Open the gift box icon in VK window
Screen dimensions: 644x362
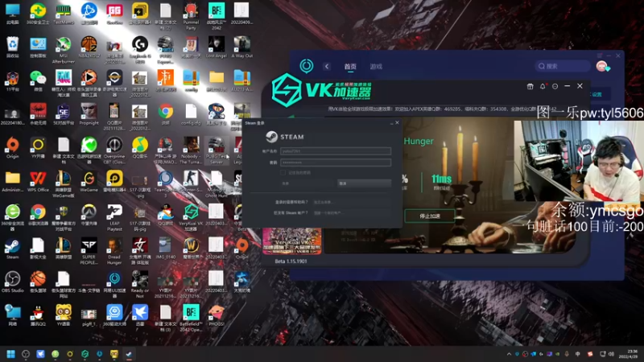(530, 86)
